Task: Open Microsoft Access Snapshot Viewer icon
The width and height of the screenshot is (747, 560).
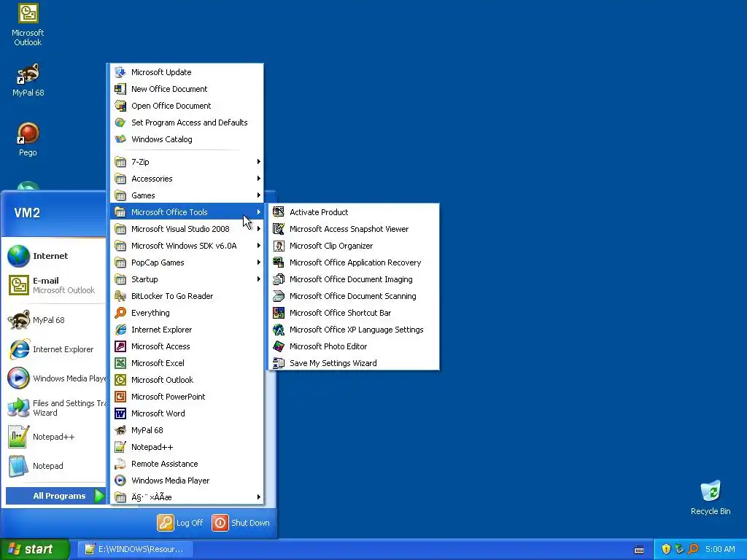Action: click(x=279, y=228)
